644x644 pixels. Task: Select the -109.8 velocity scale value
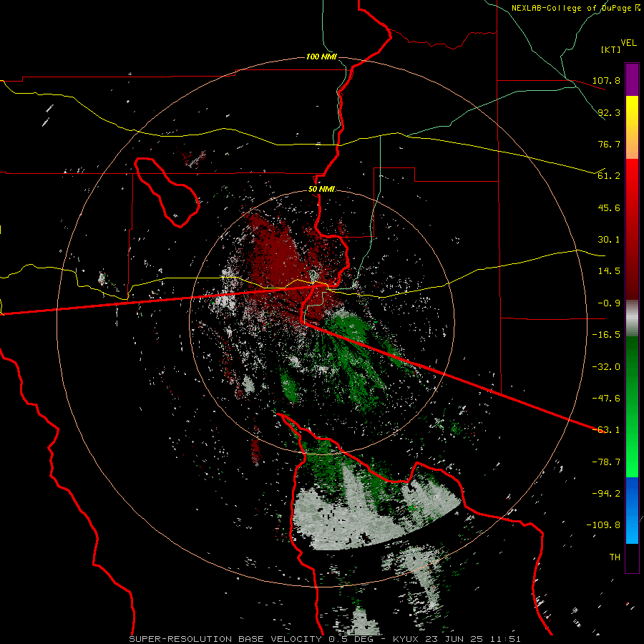pos(603,525)
